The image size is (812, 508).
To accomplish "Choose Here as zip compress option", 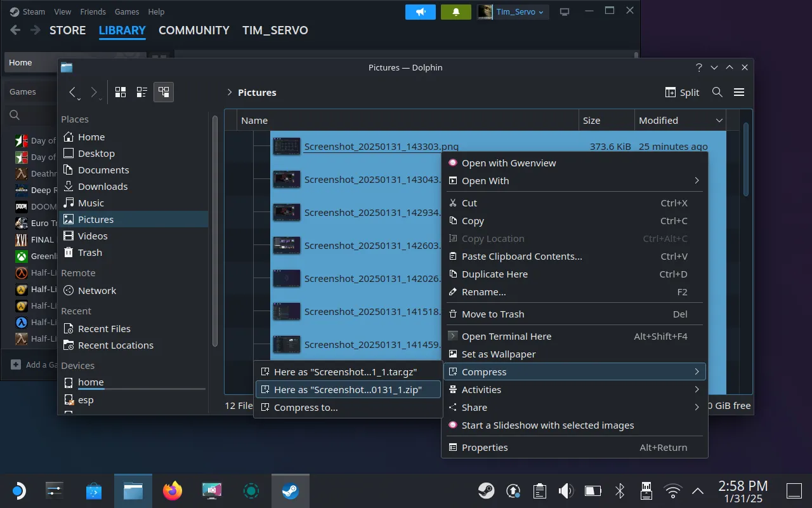I will (x=347, y=390).
